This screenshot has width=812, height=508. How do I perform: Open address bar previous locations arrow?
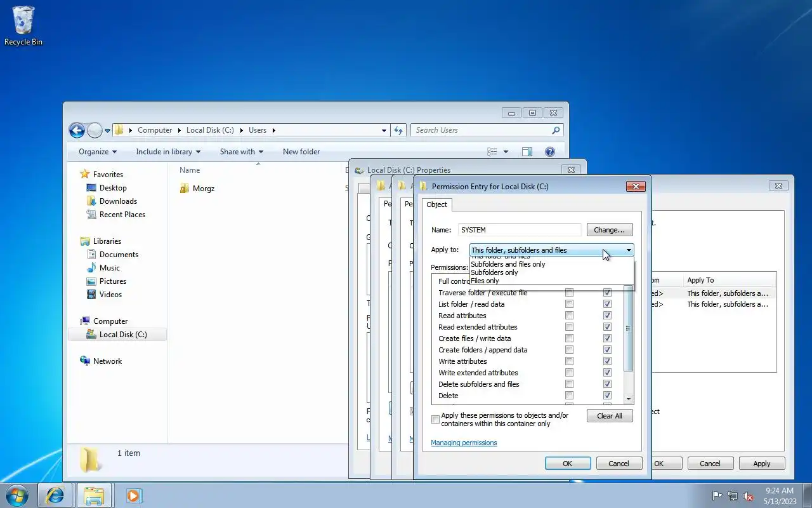(x=384, y=130)
